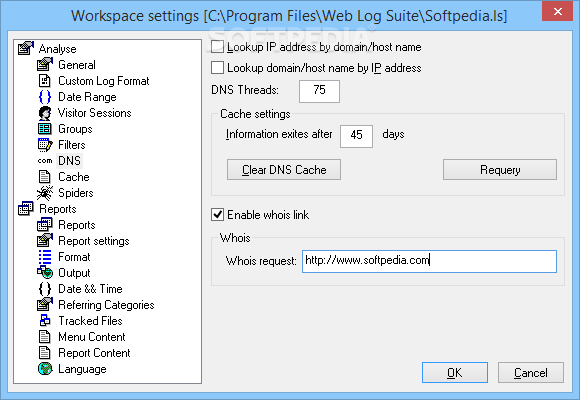Select the Analyse root tree node
The width and height of the screenshot is (580, 400).
[57, 49]
